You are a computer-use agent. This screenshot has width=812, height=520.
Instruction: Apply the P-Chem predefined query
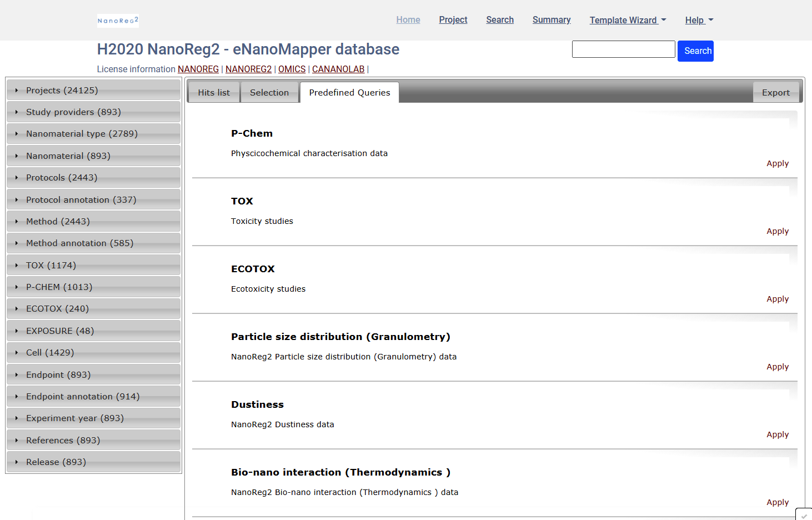click(777, 163)
